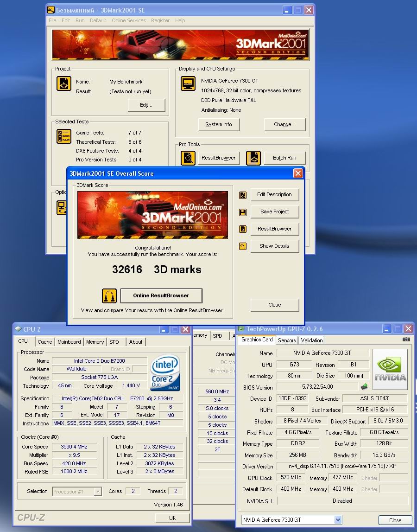Click the Online ResultBrowser button

161,296
